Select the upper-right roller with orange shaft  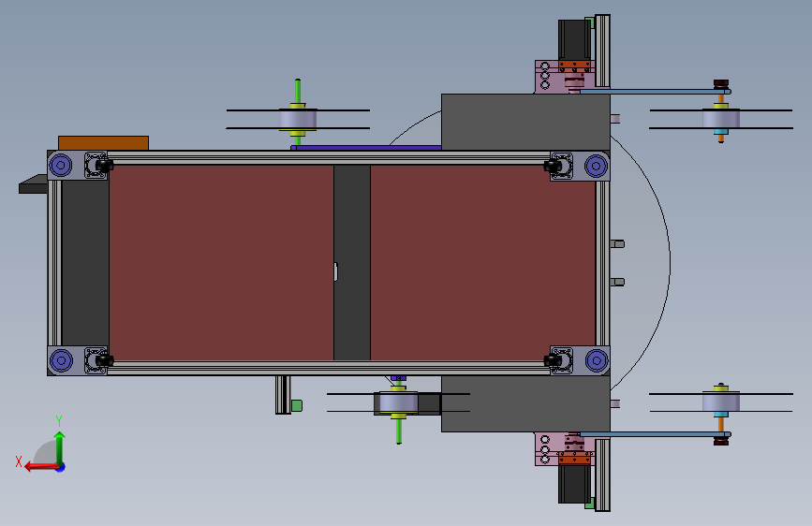click(721, 119)
